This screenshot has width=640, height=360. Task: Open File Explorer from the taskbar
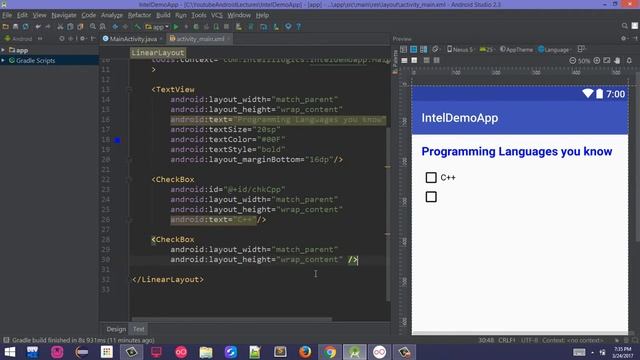click(x=206, y=352)
